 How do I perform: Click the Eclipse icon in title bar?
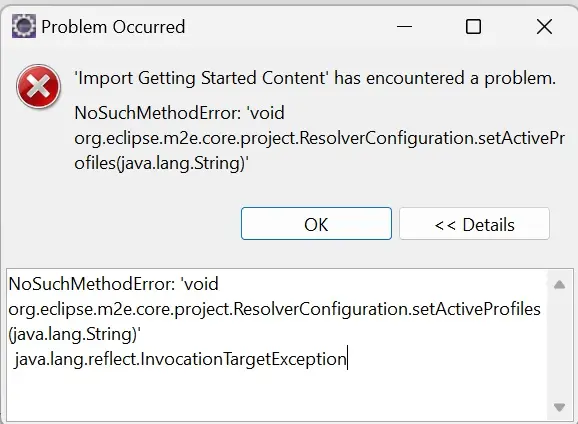24,26
